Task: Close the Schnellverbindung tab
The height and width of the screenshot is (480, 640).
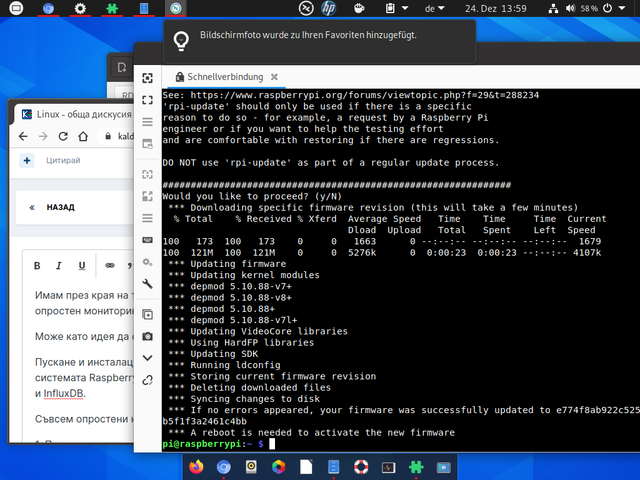Action: 274,77
